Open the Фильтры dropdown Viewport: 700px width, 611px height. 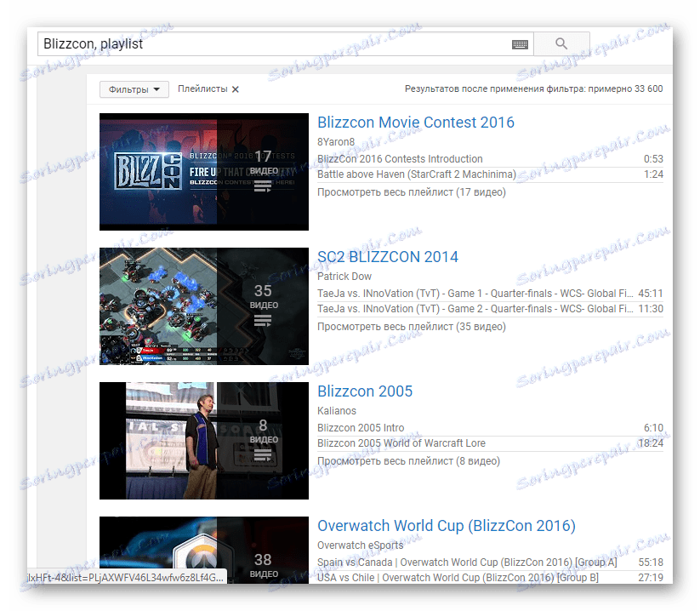click(x=134, y=89)
